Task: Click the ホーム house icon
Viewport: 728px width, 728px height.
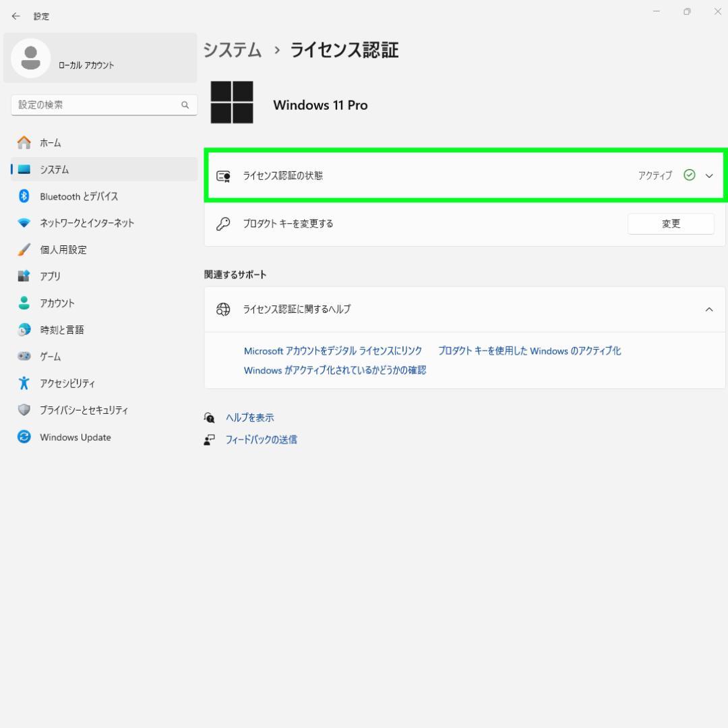Action: click(24, 142)
